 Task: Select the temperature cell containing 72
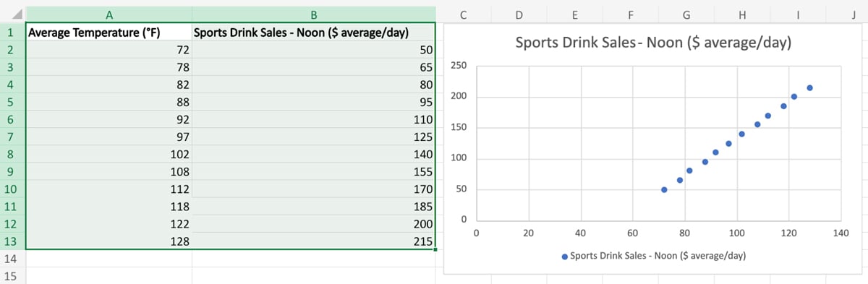109,49
